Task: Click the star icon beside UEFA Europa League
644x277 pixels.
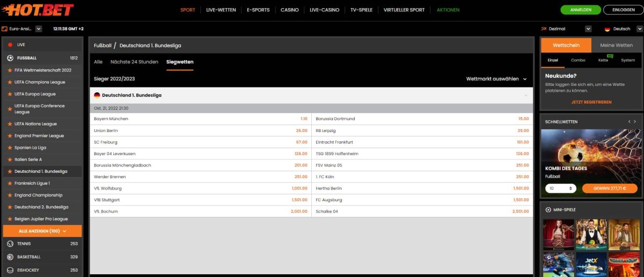Action: 10,94
